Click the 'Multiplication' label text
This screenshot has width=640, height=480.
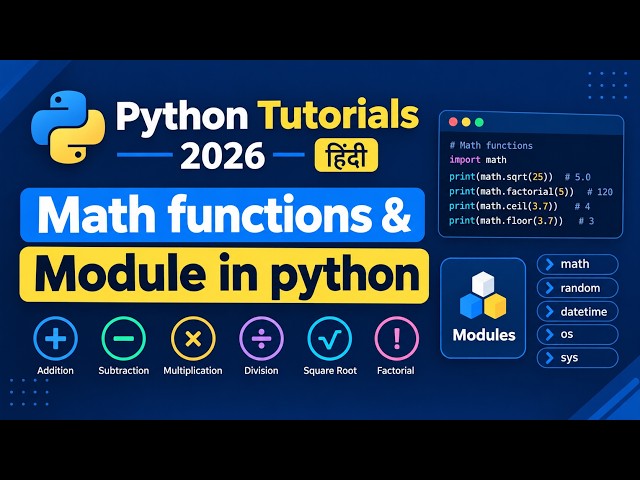[x=193, y=371]
